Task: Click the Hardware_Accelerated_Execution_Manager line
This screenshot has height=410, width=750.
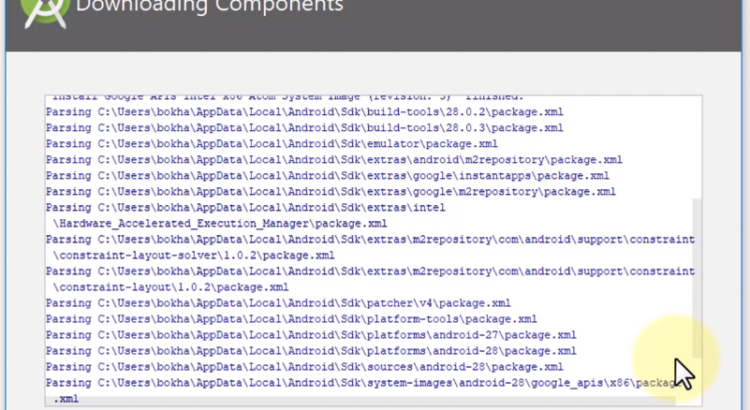Action: click(x=220, y=224)
